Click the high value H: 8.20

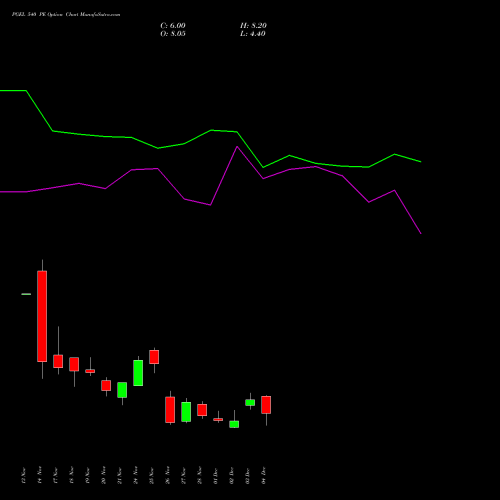(x=253, y=26)
